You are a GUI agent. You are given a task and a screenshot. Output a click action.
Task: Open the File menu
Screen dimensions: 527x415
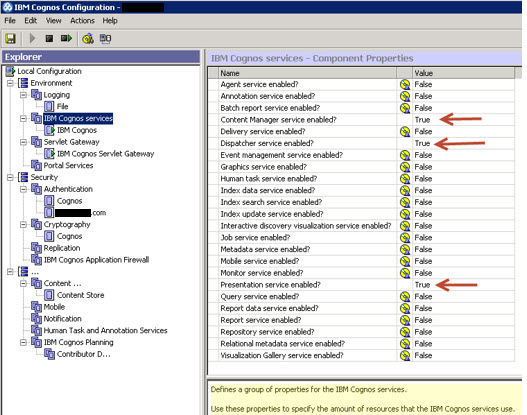click(x=10, y=20)
